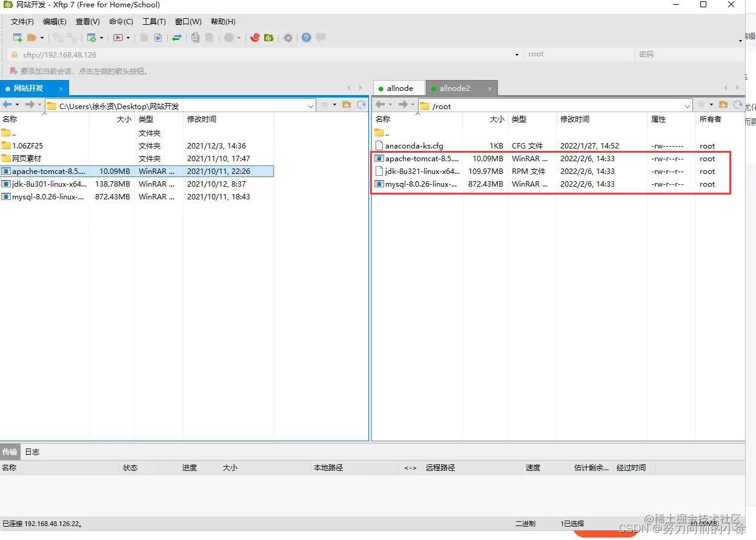756x540 pixels.
Task: Click the remote pane home folder icon
Action: tap(723, 105)
